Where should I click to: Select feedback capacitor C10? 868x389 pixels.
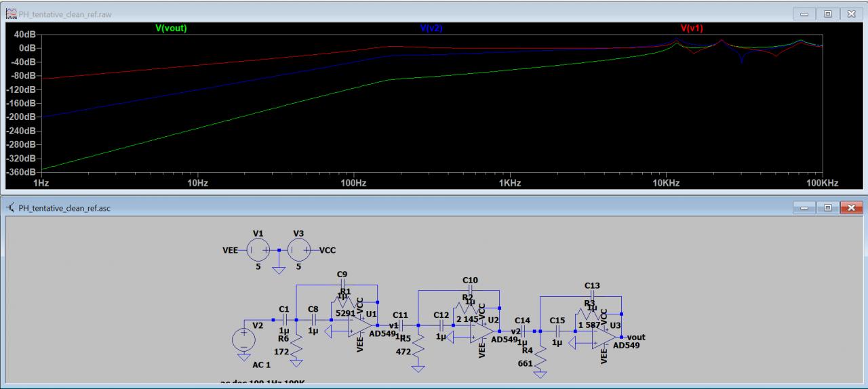[470, 291]
